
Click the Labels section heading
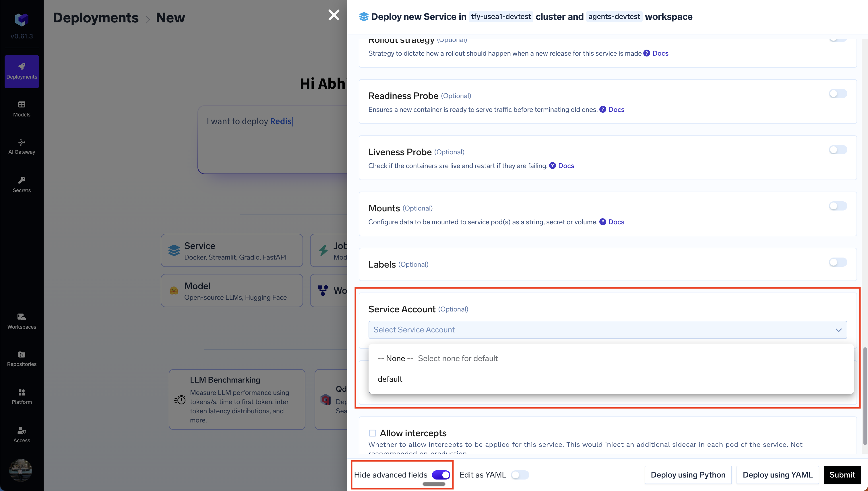(382, 264)
